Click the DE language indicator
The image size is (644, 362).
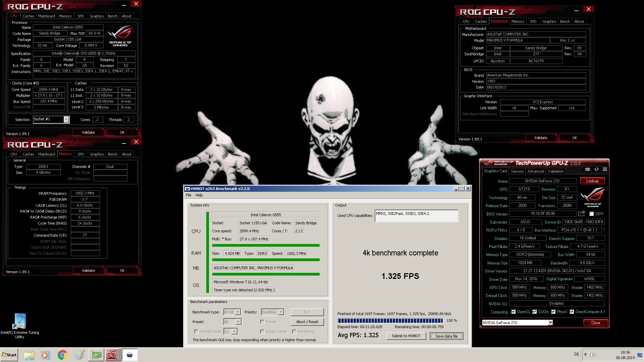(577, 354)
